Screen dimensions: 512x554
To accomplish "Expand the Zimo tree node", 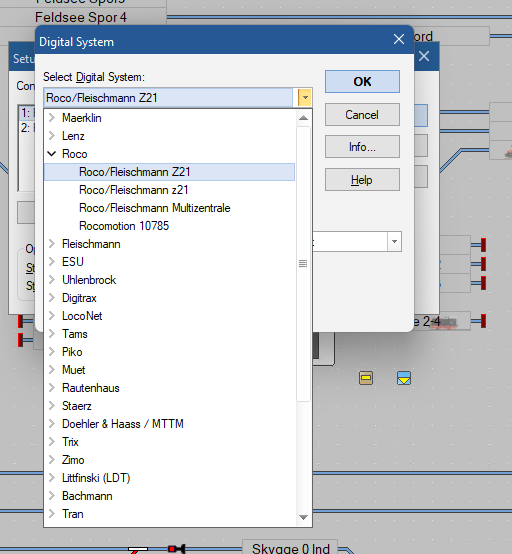I will [x=52, y=460].
